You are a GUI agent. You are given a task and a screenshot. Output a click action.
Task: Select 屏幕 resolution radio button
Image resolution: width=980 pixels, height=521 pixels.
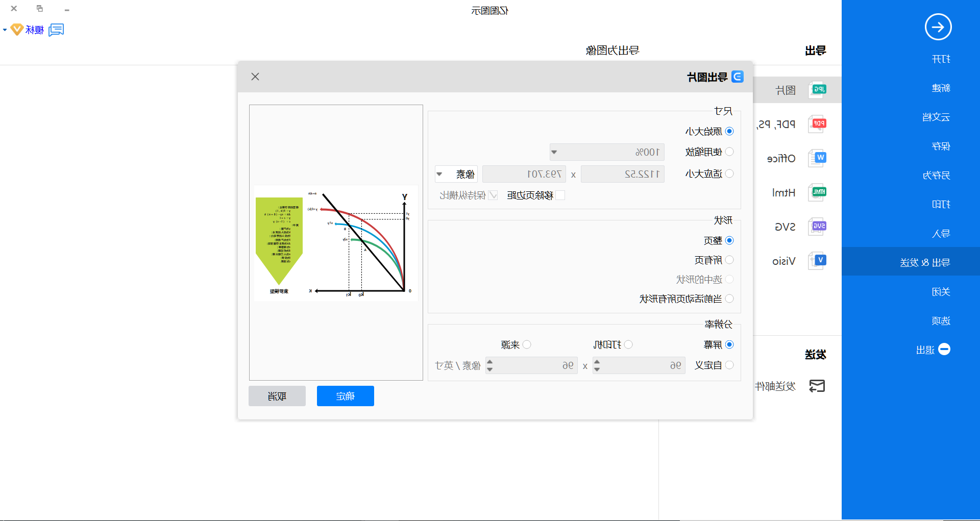[729, 344]
